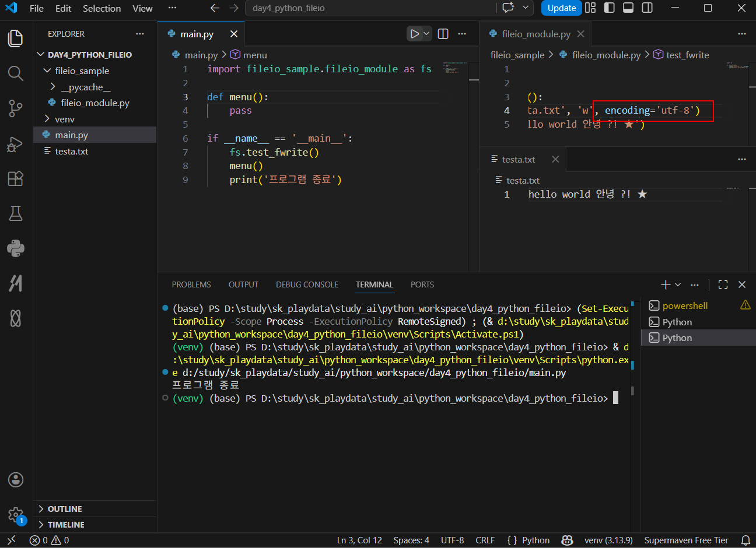Open the Copilot status icon in status bar
This screenshot has width=756, height=548.
pos(567,540)
